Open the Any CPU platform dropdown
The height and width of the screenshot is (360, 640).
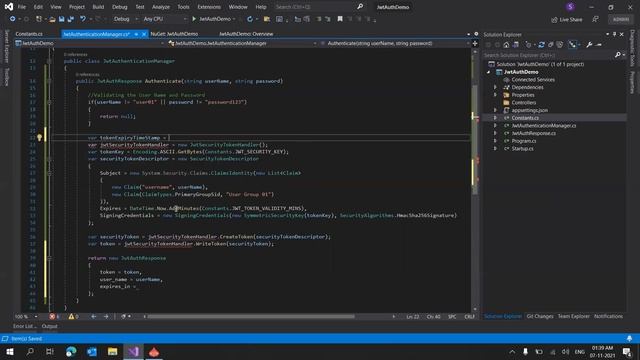(x=164, y=19)
